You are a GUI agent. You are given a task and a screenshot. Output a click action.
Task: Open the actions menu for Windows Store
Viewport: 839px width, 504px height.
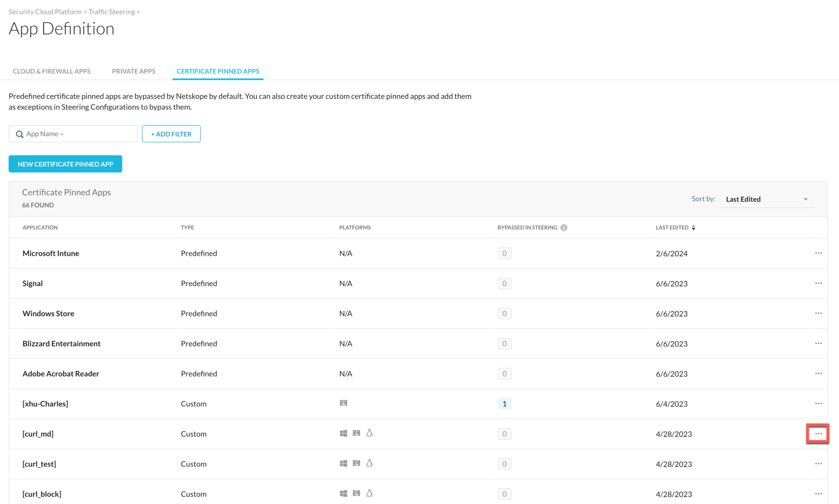818,313
